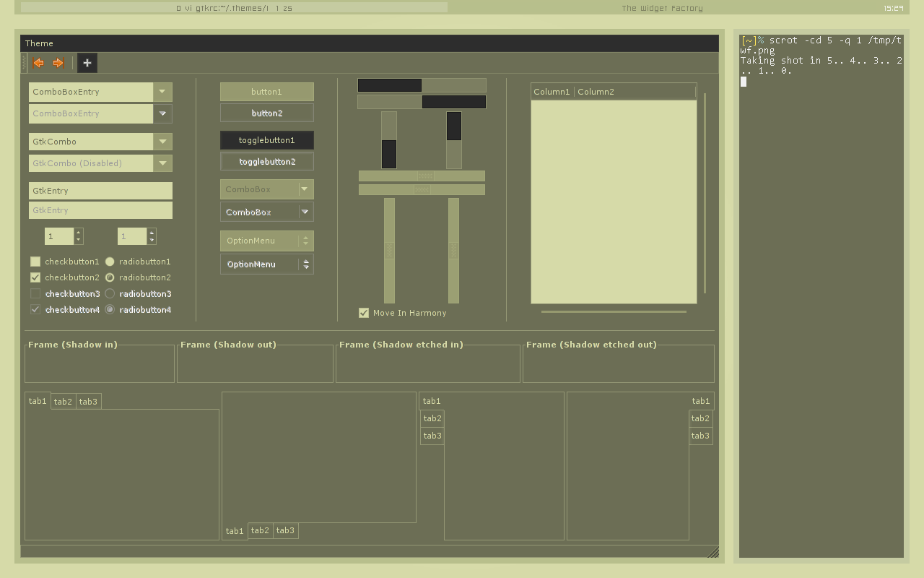Click tab1 in the right-side-tabbed notebook

tap(701, 401)
